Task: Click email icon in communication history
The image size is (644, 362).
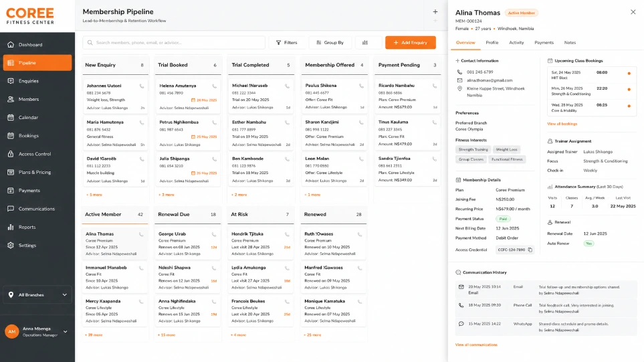Action: [x=461, y=287]
